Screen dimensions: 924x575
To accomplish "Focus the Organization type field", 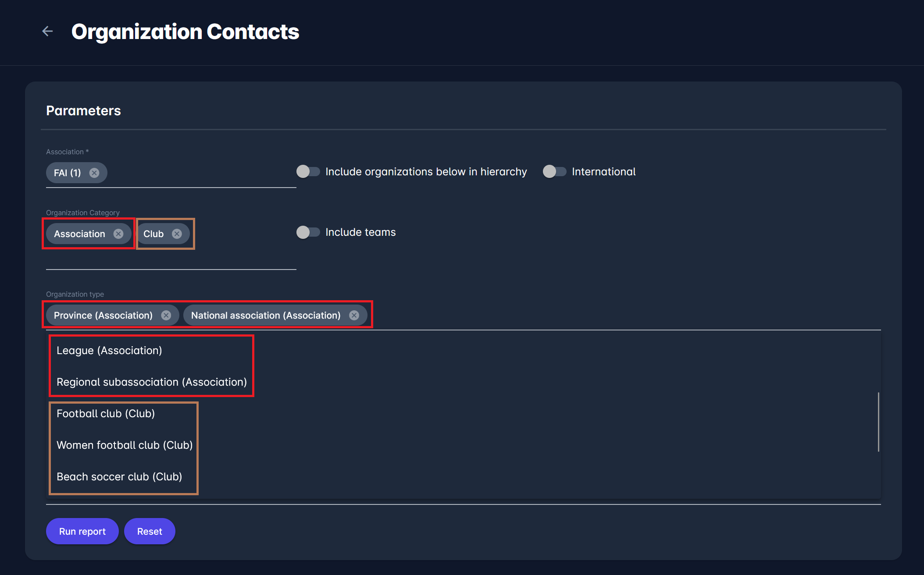I will pyautogui.click(x=614, y=316).
